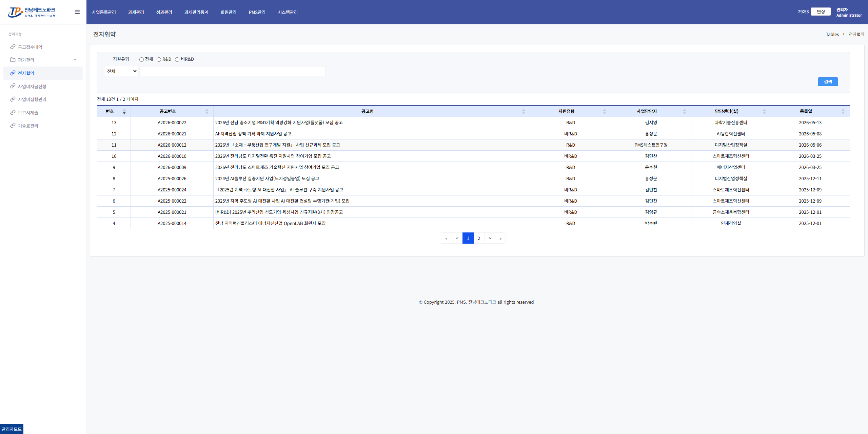The height and width of the screenshot is (434, 868).
Task: Click the folder icon beside 평가관리
Action: [13, 60]
